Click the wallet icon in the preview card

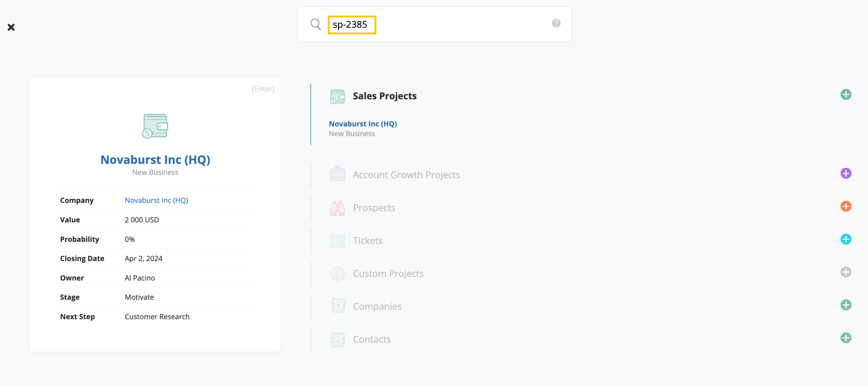tap(155, 126)
